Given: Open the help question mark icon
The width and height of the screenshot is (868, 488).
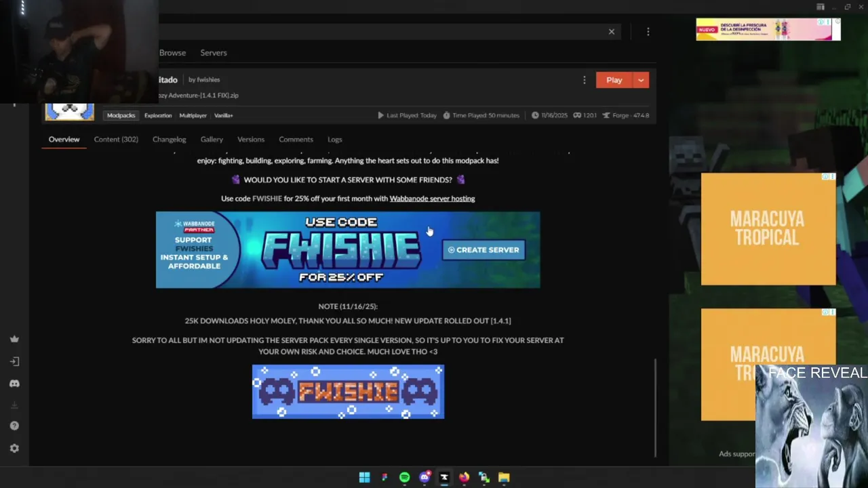Looking at the screenshot, I should [x=14, y=426].
